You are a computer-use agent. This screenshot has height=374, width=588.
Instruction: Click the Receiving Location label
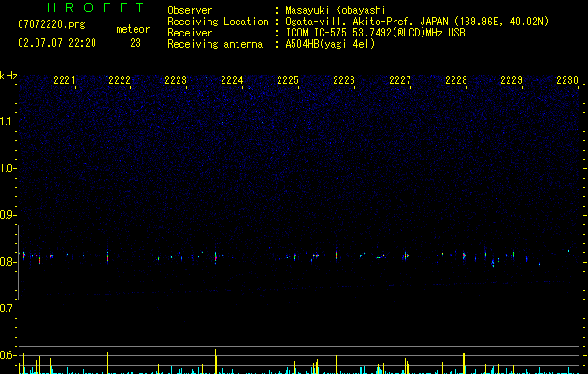(x=218, y=22)
